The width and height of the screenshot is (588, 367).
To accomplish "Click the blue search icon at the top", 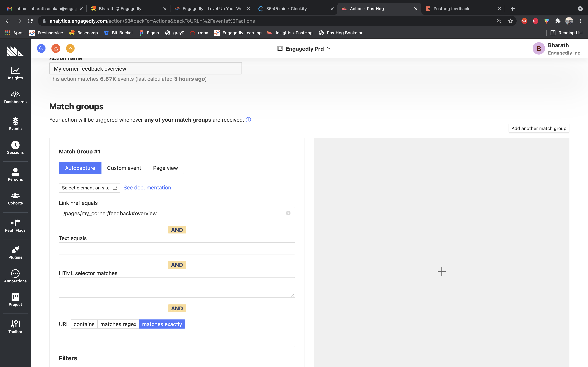I will pos(41,48).
